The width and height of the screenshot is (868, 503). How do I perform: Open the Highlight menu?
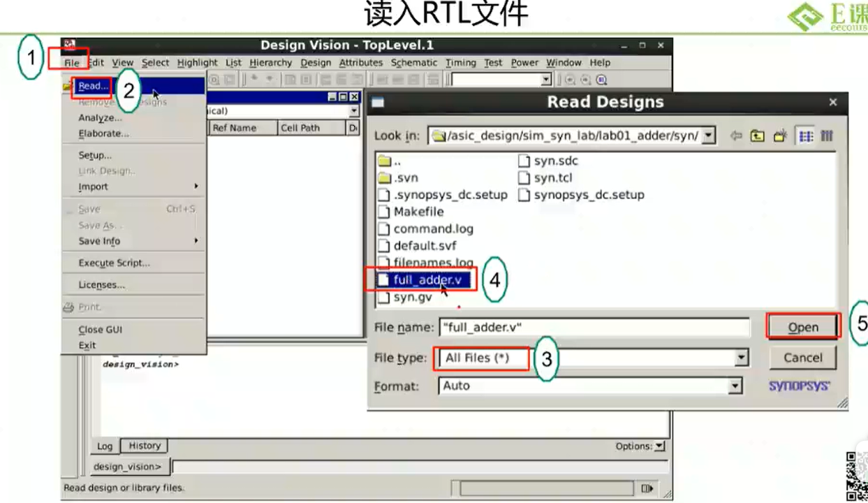point(197,63)
